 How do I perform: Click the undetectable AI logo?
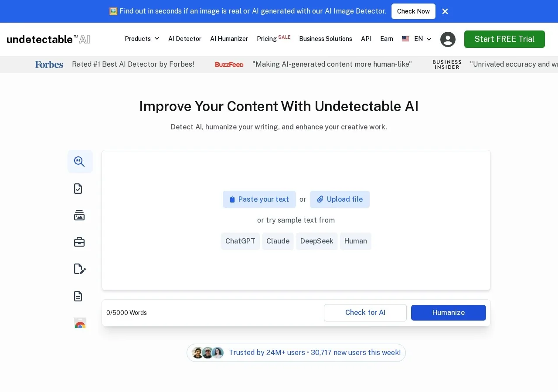[x=48, y=39]
